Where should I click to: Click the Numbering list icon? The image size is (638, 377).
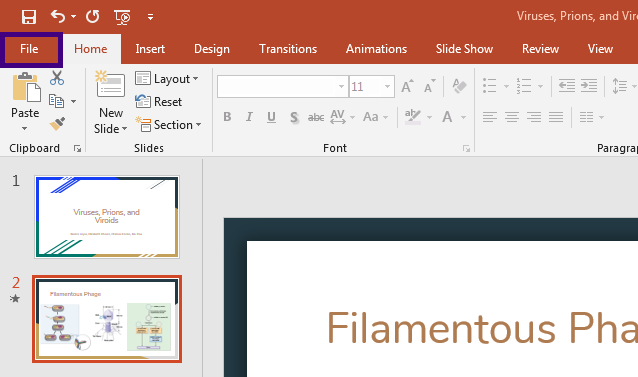[524, 86]
